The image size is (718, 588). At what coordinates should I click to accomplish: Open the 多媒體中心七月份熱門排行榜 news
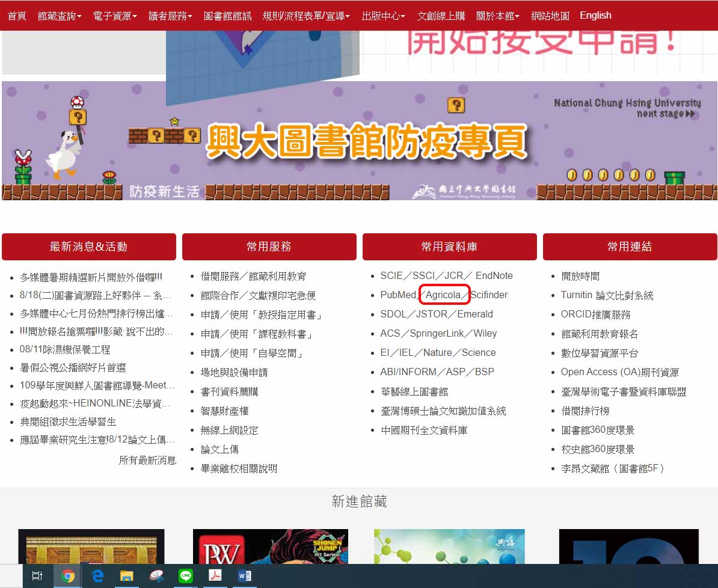pyautogui.click(x=96, y=314)
